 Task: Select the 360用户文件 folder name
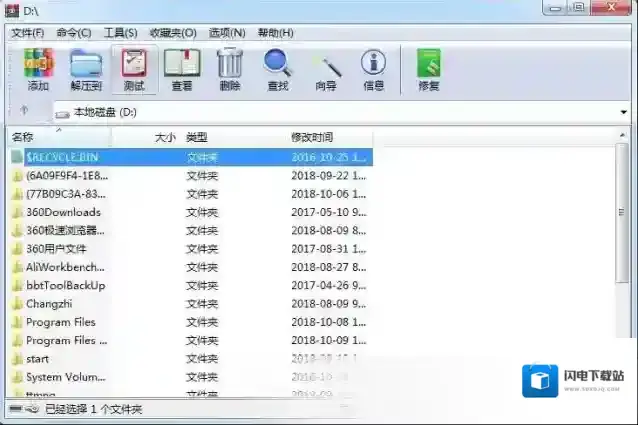(57, 249)
